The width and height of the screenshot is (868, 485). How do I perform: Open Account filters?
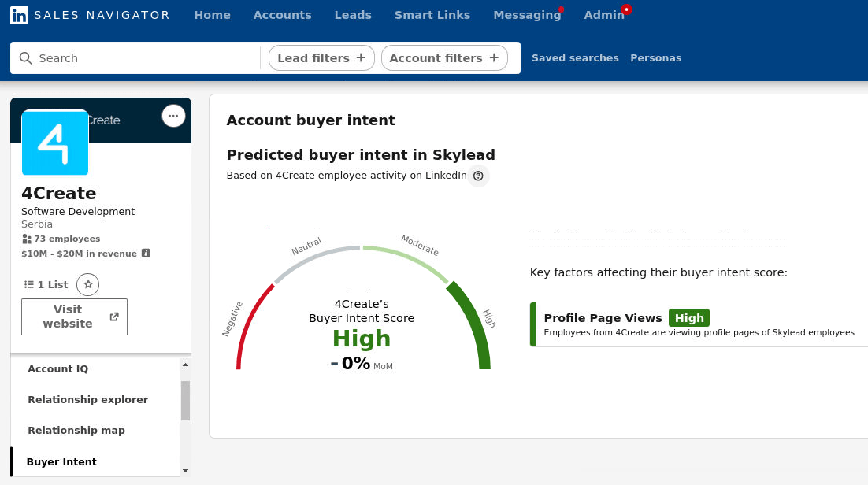coord(444,58)
